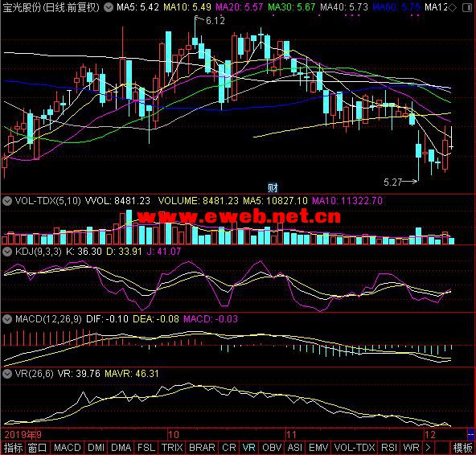Click the MAVR: 46.31 value
The image size is (476, 455).
click(132, 374)
